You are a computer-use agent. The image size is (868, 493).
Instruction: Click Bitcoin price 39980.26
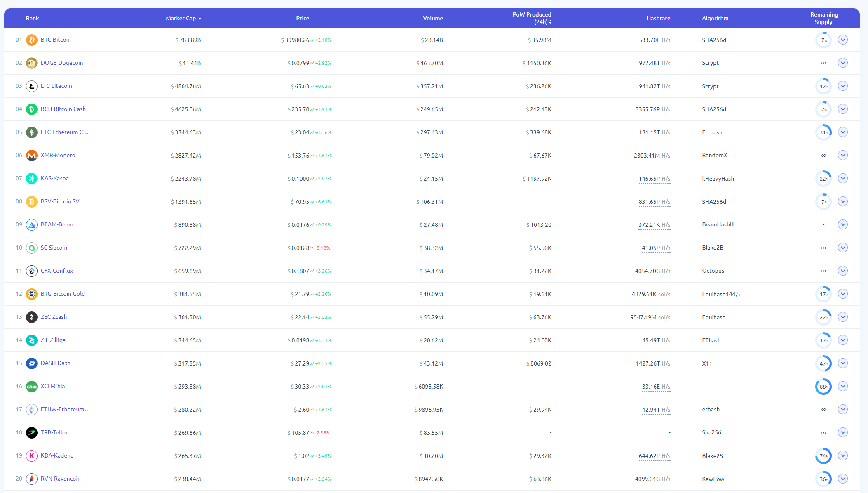click(295, 40)
